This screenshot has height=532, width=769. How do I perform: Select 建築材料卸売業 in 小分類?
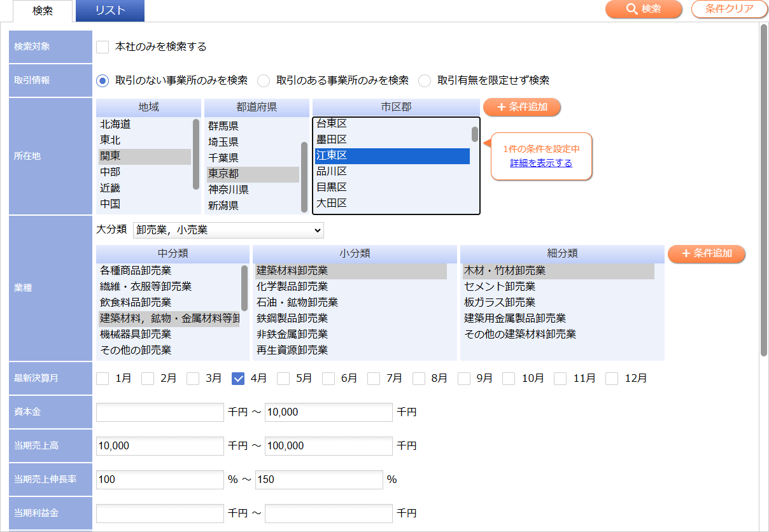(x=351, y=271)
